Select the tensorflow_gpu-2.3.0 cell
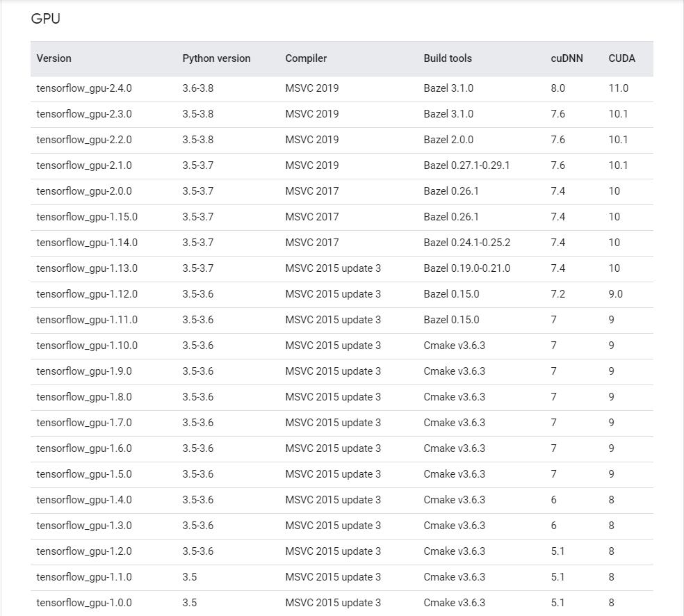Image resolution: width=684 pixels, height=616 pixels. (84, 114)
